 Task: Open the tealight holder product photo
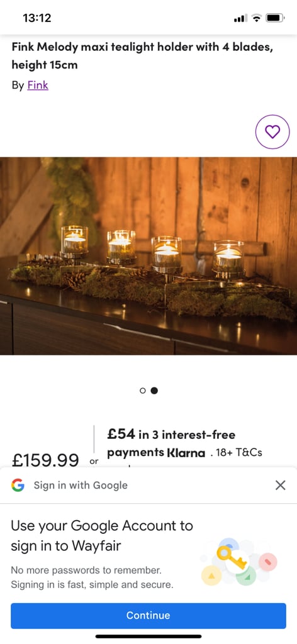[x=148, y=256]
